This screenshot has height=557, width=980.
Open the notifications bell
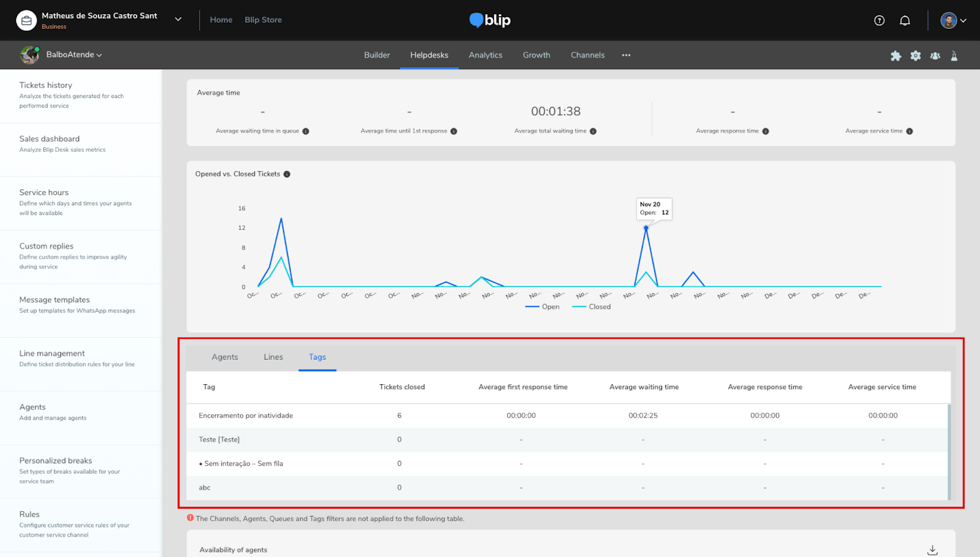905,20
